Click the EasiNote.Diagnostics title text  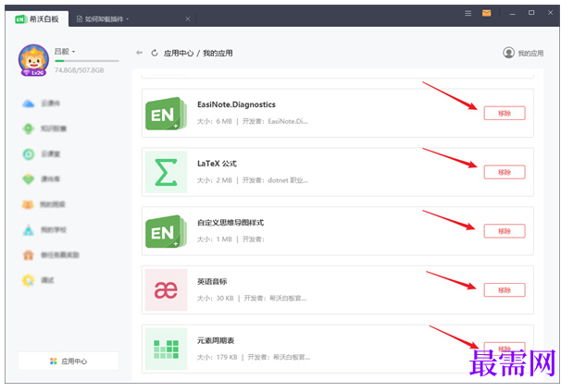pos(236,104)
